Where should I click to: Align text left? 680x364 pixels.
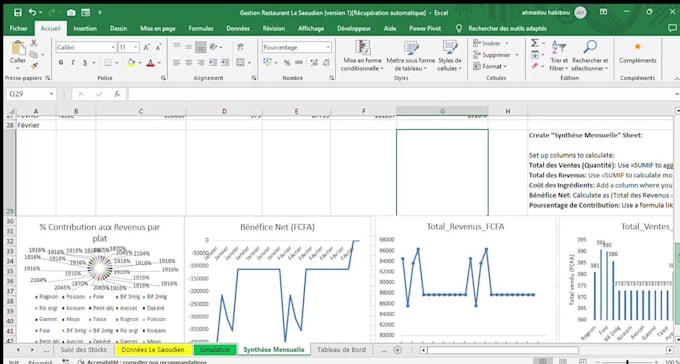[x=176, y=63]
